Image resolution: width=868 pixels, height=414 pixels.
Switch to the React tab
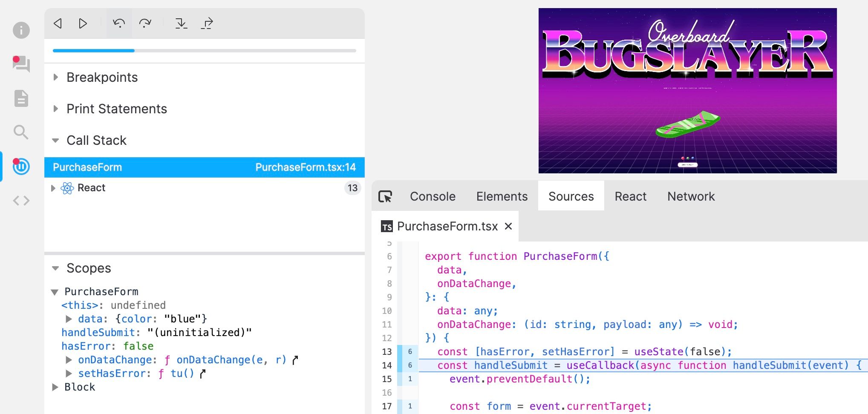point(630,196)
